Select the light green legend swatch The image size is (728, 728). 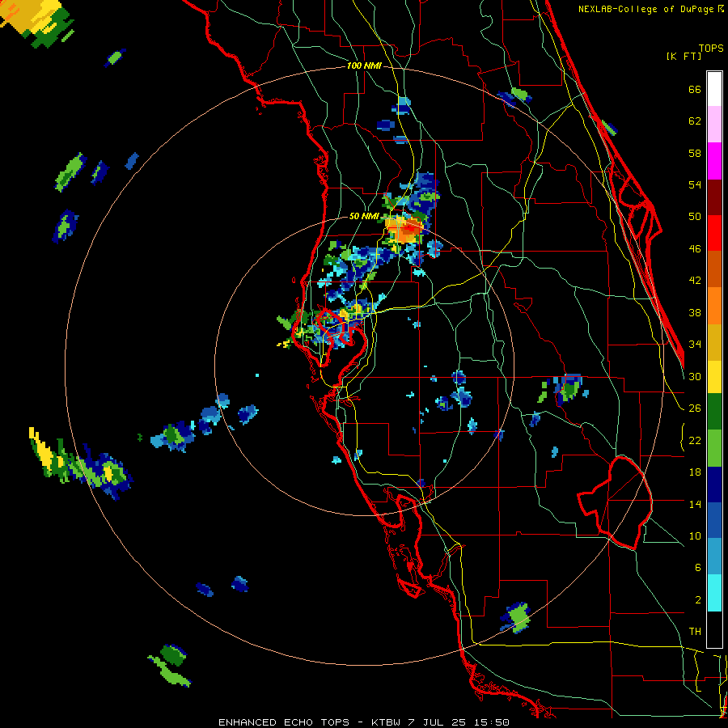point(714,448)
